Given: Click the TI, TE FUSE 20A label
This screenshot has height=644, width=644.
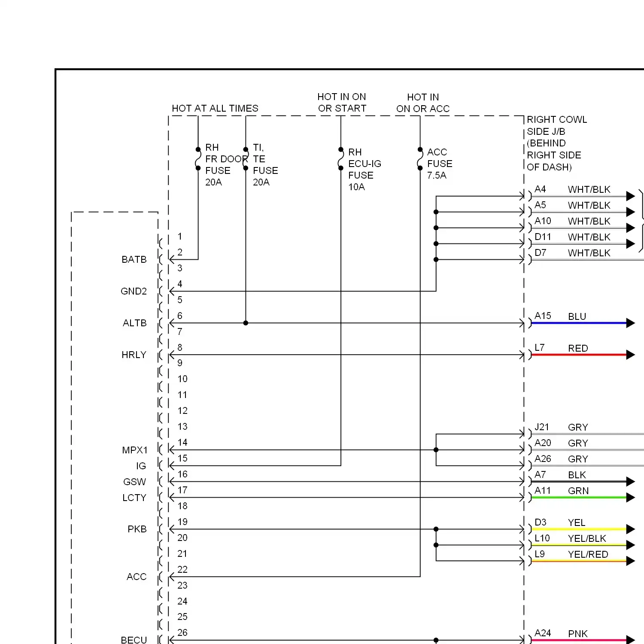Looking at the screenshot, I should pyautogui.click(x=265, y=164).
